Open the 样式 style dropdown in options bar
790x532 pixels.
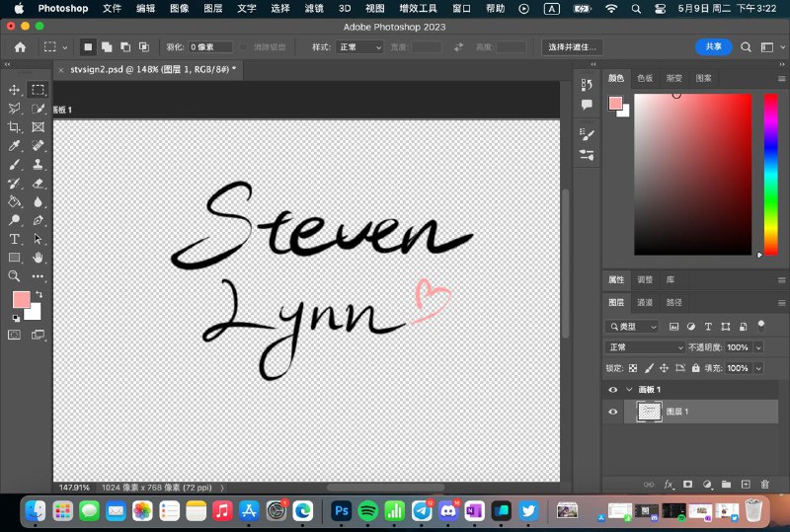[359, 47]
